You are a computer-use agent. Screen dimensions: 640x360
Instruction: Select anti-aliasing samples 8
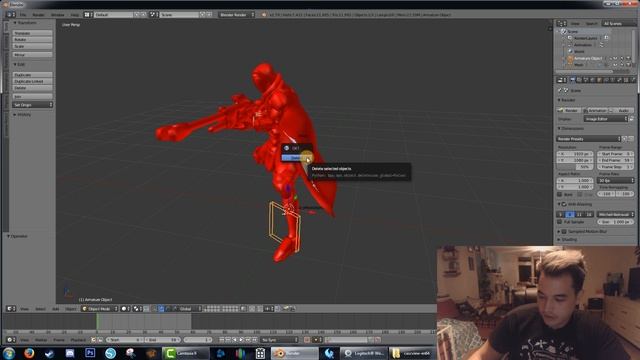[570, 214]
